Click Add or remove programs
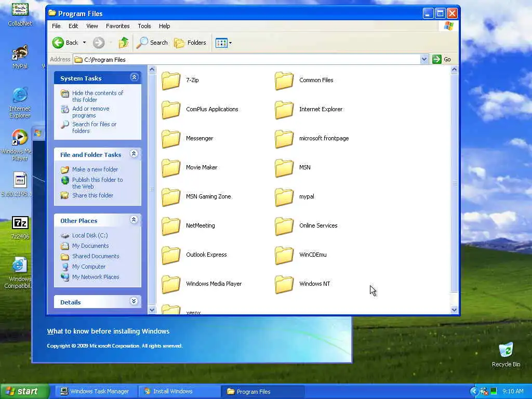 90,112
